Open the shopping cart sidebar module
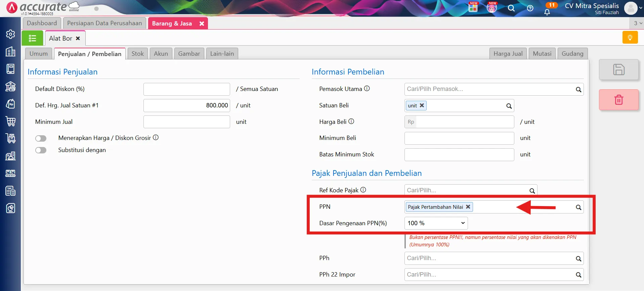This screenshot has width=644, height=291. coord(10,121)
